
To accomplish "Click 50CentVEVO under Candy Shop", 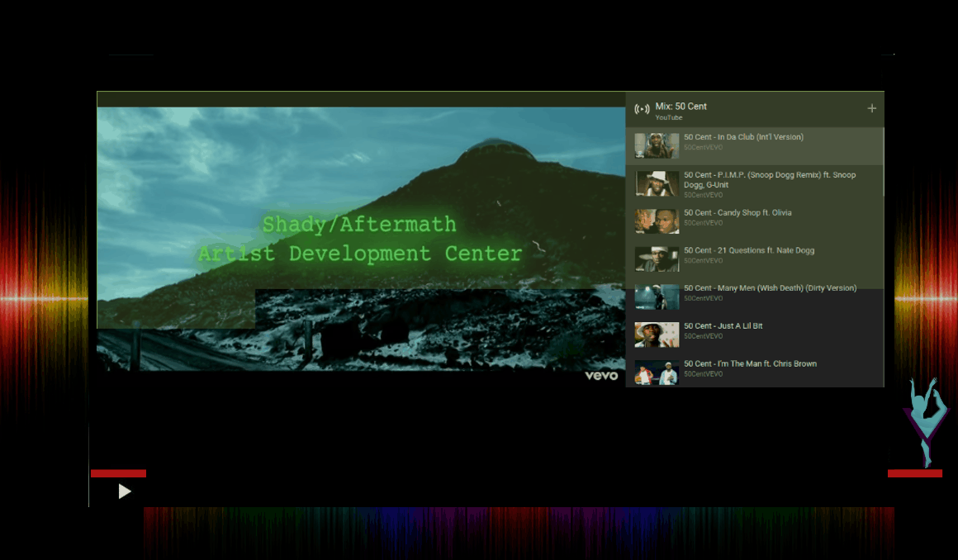I will (x=704, y=223).
